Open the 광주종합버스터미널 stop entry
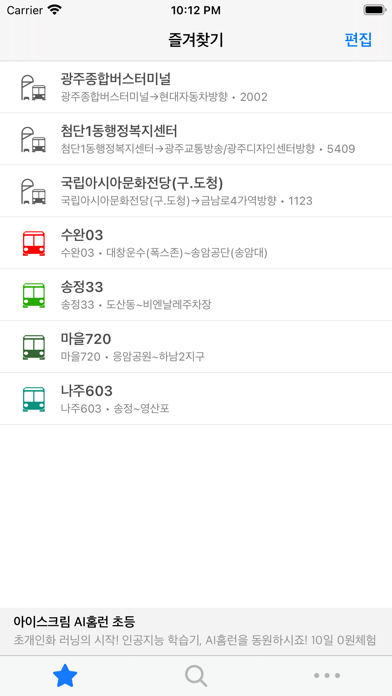The image size is (392, 696). click(196, 87)
